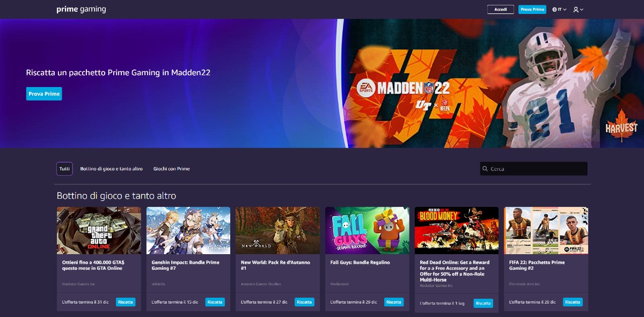Screen dimensions: 644x317
Task: Click Prova Prime in the Madden22 banner
Action: pyautogui.click(x=44, y=94)
